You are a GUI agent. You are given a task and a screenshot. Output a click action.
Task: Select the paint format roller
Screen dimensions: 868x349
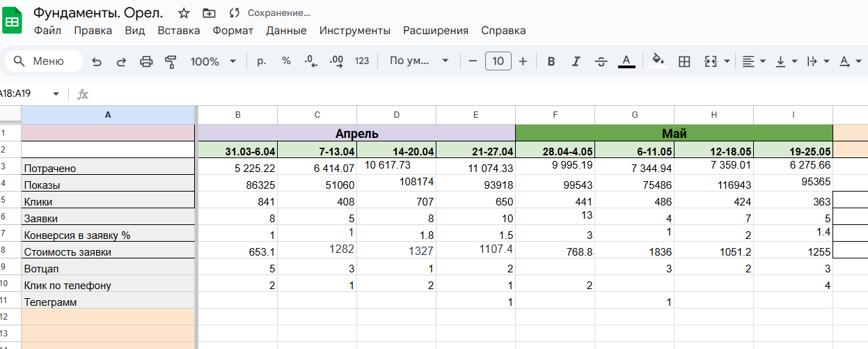171,61
